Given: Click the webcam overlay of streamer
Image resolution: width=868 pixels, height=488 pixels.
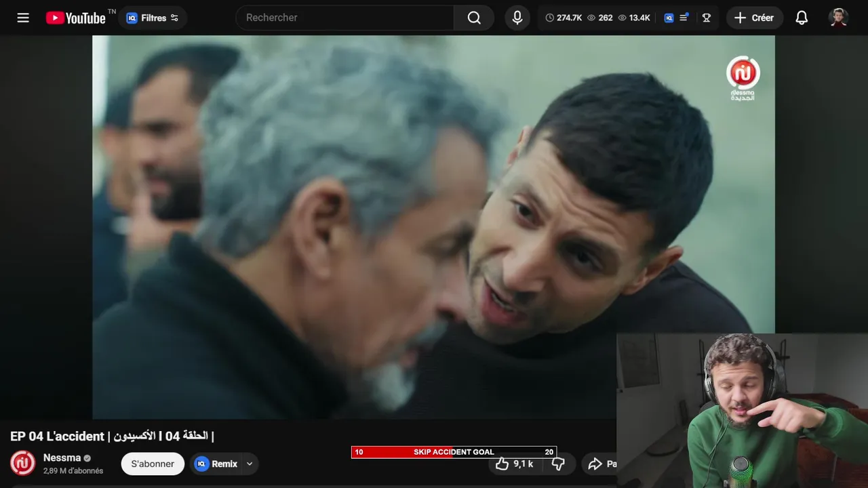Looking at the screenshot, I should (x=742, y=410).
